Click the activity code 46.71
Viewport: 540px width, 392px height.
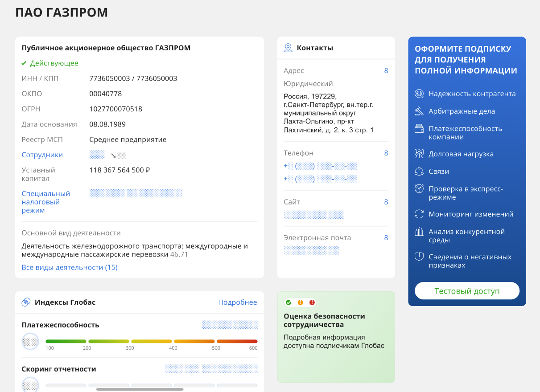point(179,255)
